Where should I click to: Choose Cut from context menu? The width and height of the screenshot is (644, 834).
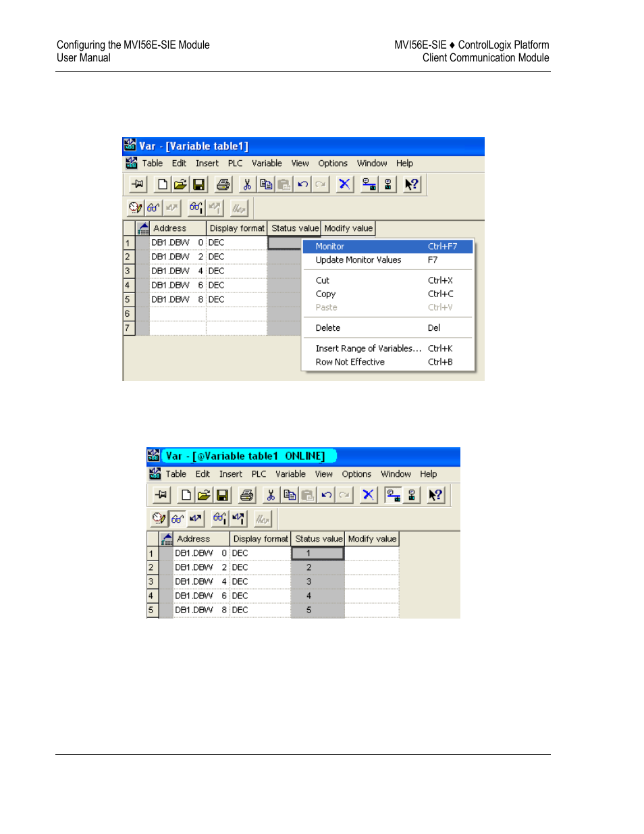(x=387, y=280)
